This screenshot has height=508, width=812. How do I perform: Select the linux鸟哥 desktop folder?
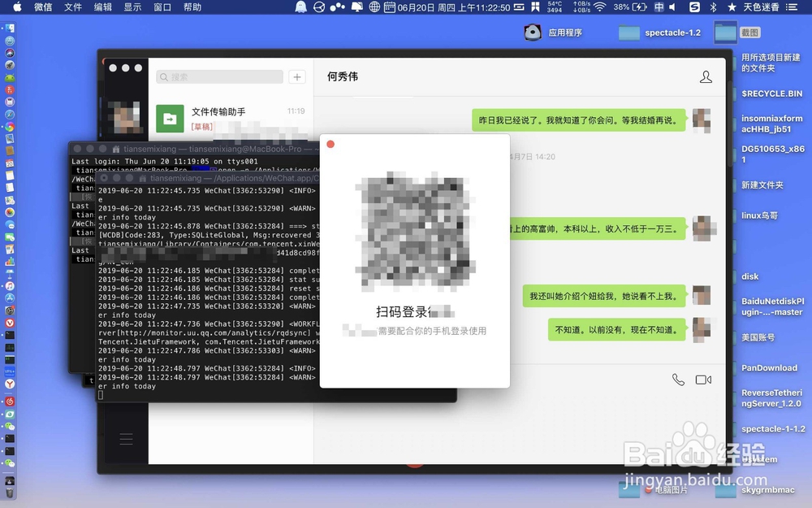tap(759, 215)
